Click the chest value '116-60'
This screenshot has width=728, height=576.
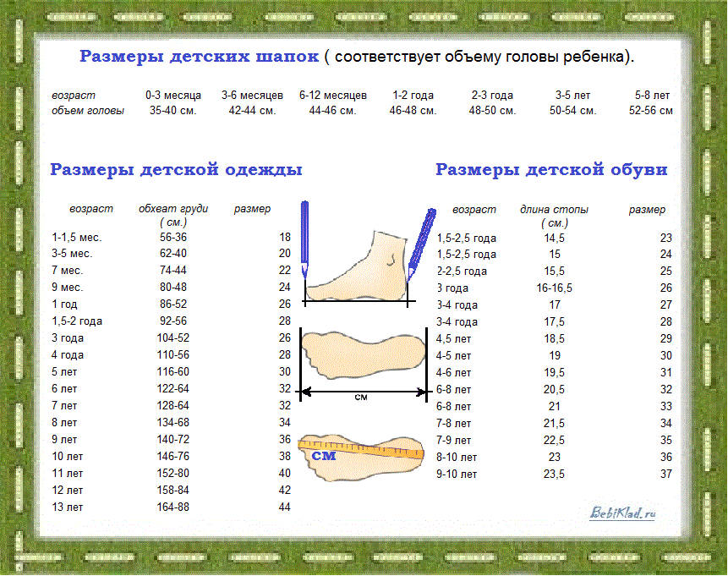tap(173, 371)
